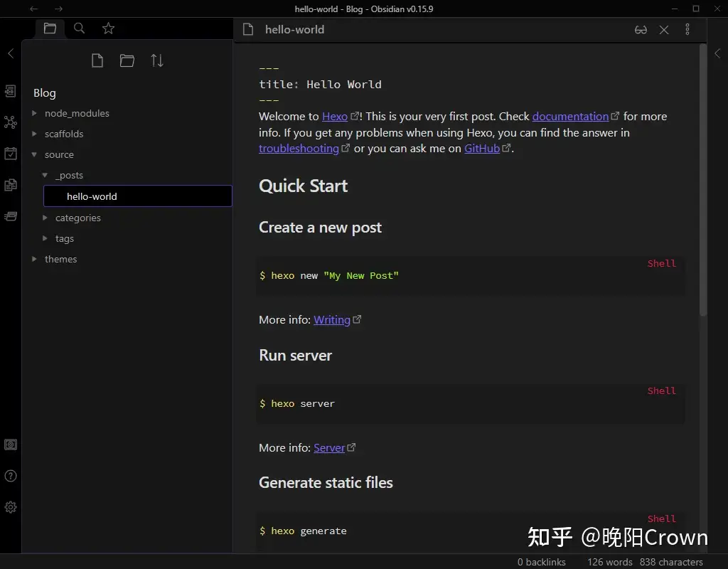Open the documentation link

coord(570,116)
